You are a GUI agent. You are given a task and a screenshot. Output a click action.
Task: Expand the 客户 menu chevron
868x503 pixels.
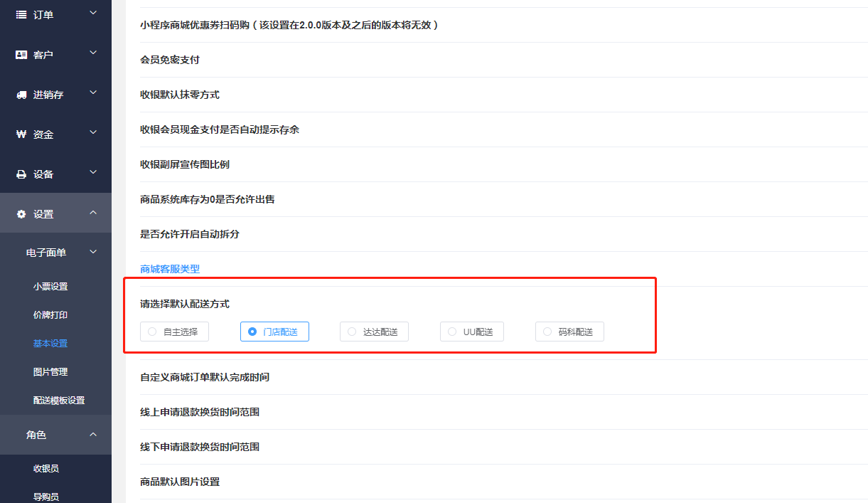93,53
